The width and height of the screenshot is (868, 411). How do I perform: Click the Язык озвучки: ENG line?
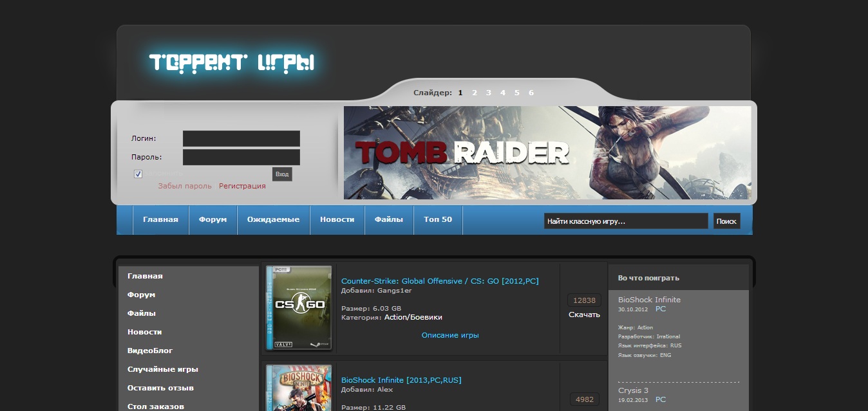tap(645, 355)
